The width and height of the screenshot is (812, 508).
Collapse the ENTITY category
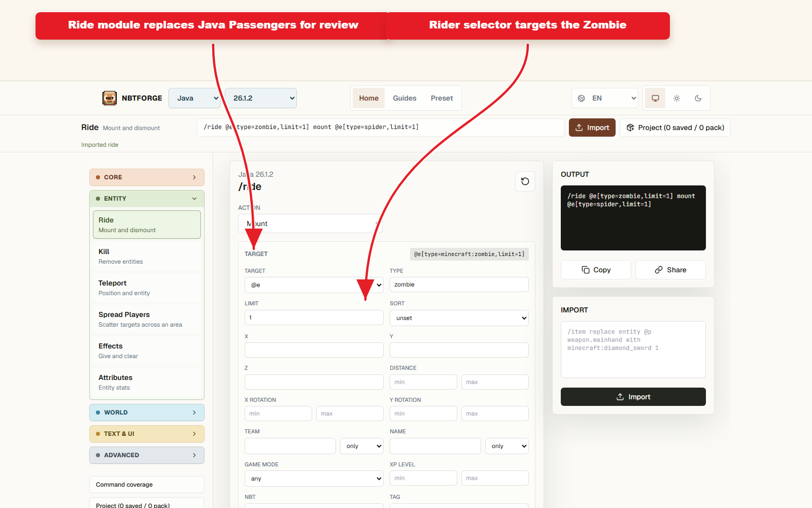click(x=147, y=199)
